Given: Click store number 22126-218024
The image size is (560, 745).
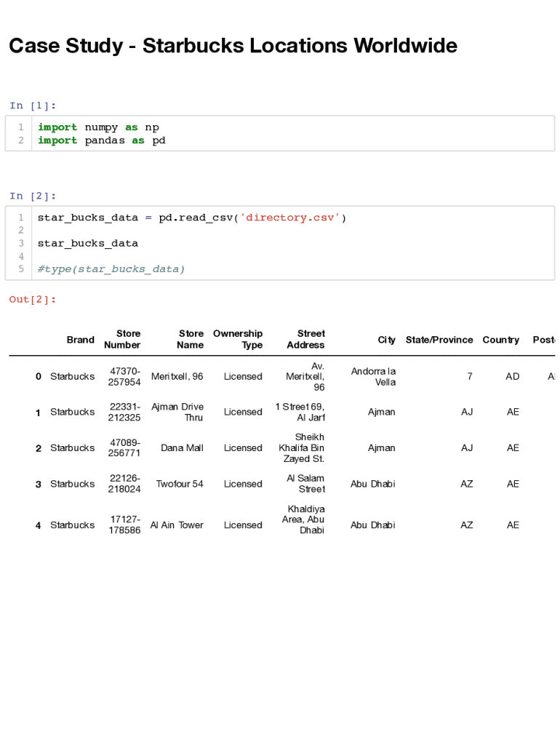Looking at the screenshot, I should (124, 484).
